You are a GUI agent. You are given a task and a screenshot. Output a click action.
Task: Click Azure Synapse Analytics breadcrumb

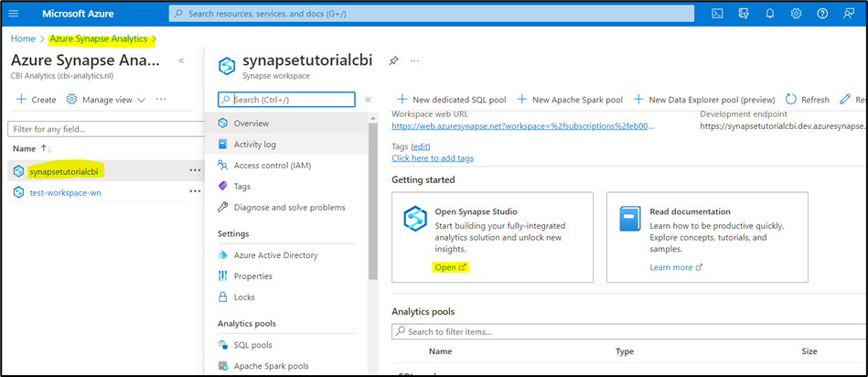tap(99, 38)
